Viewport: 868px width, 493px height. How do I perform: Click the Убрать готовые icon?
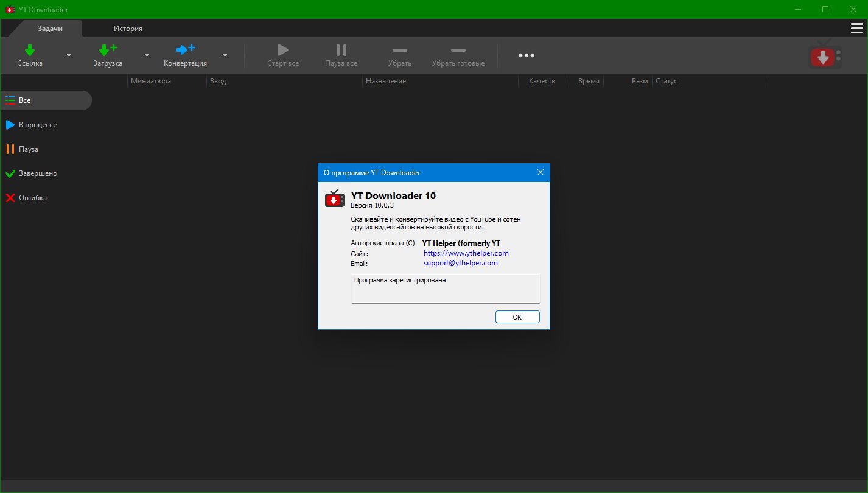[458, 51]
